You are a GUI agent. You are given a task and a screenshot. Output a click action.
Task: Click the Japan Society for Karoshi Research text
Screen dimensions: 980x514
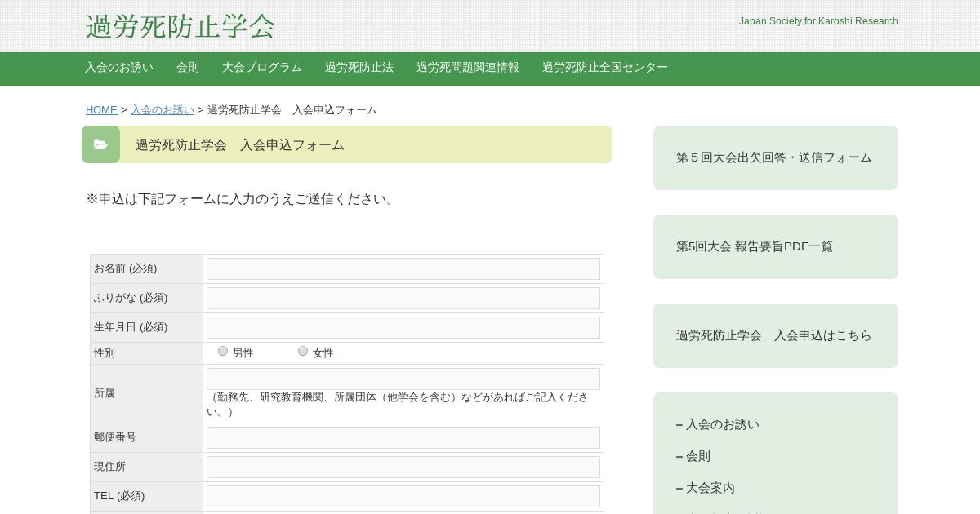[x=818, y=21]
